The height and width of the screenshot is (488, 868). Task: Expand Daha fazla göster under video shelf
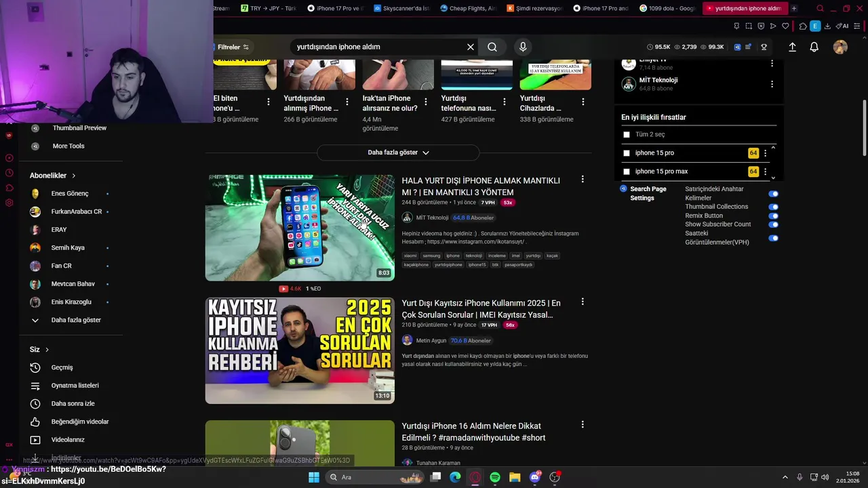click(398, 152)
